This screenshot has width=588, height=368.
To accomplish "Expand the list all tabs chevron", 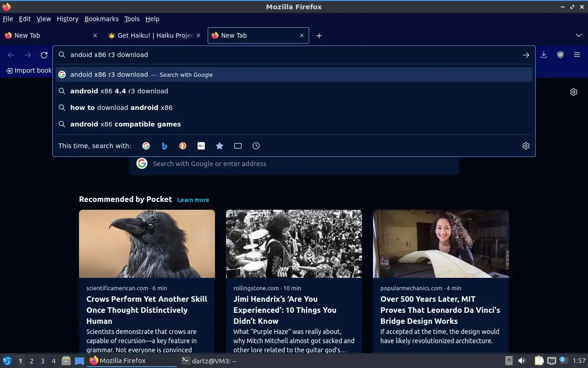I will 579,35.
